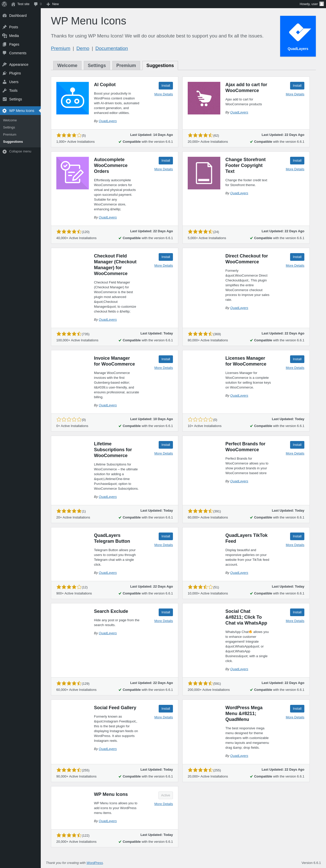Click the Autocomplete WooCommerce Orders plugin icon
Viewport: 326px width, 868px height.
(72, 173)
